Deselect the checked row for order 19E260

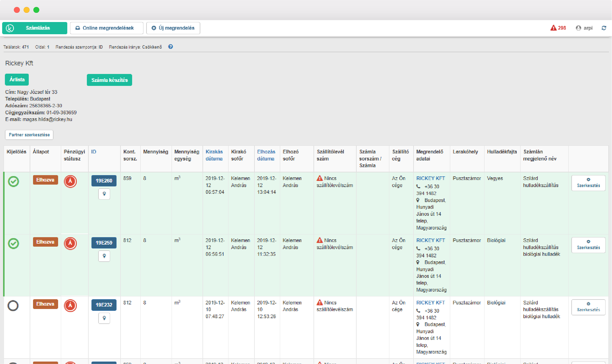(x=13, y=181)
